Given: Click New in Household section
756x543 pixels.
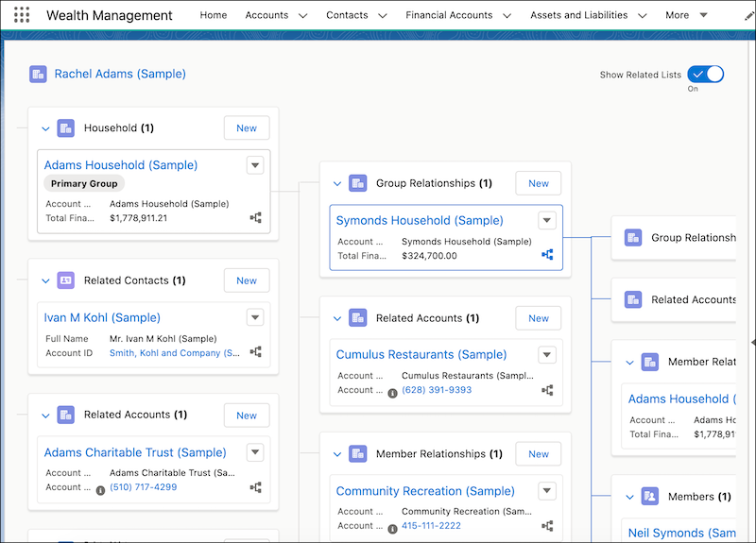Looking at the screenshot, I should (x=247, y=128).
